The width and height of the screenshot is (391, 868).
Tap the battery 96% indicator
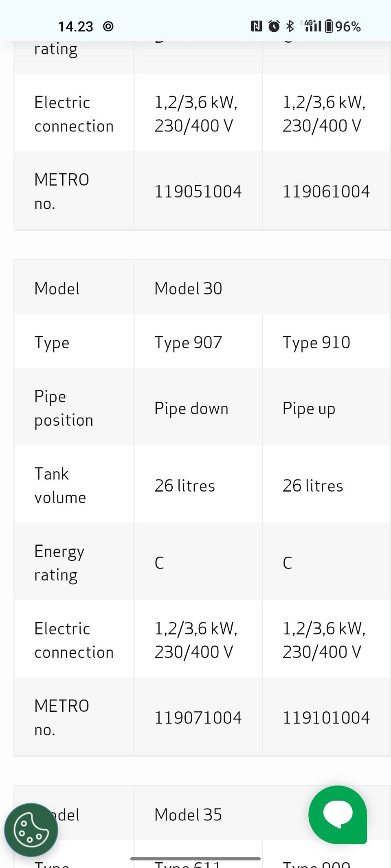pos(343,27)
